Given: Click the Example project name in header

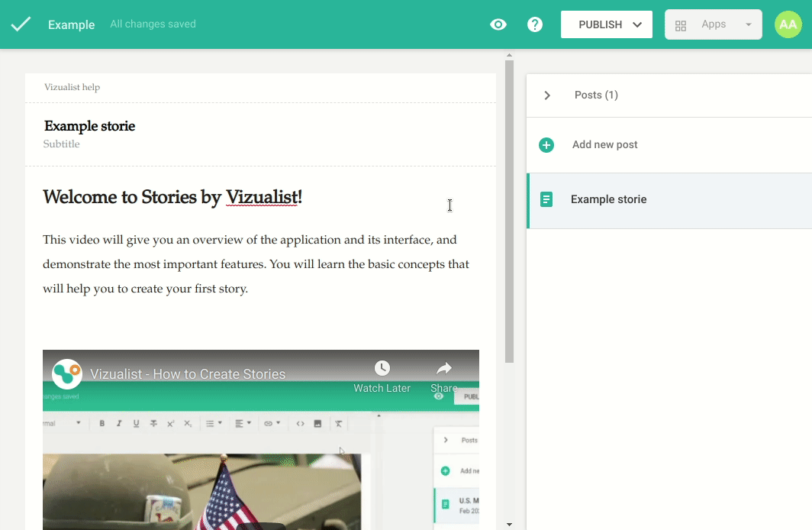Looking at the screenshot, I should point(71,25).
